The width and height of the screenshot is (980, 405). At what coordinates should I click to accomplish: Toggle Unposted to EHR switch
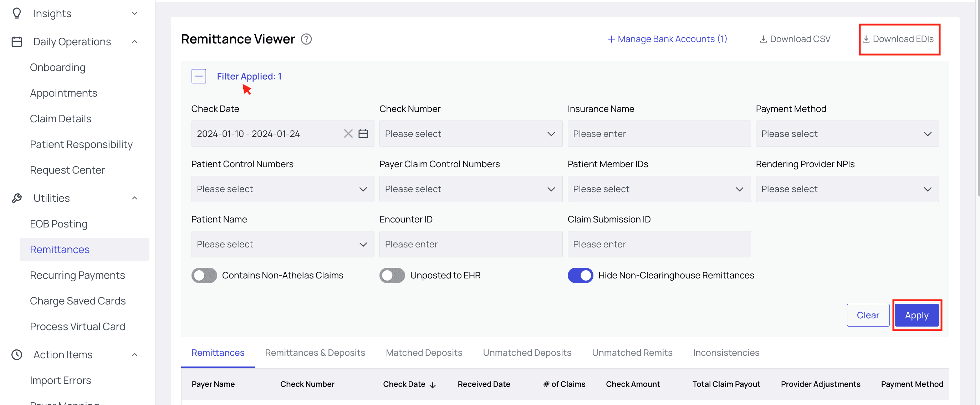click(x=392, y=275)
